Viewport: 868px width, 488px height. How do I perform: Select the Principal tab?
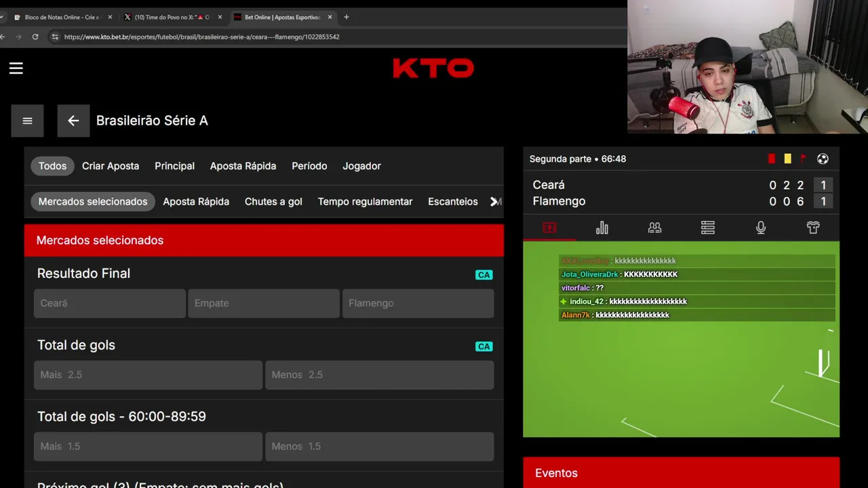pos(174,166)
